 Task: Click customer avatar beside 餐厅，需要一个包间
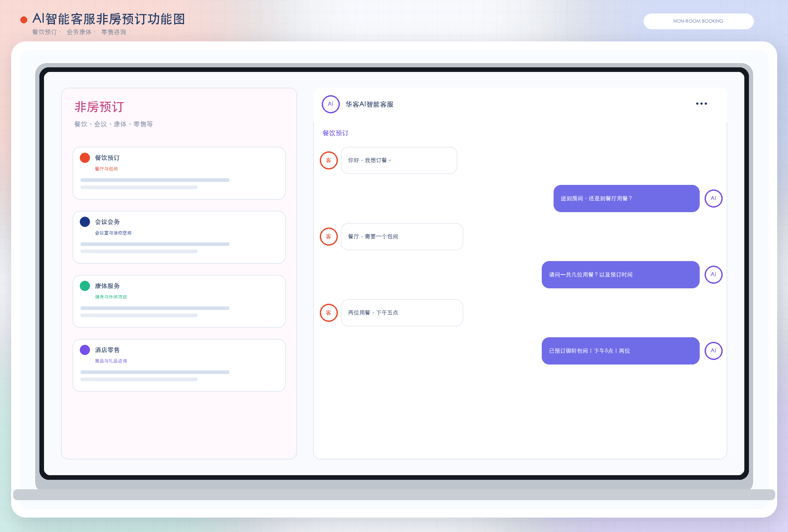click(329, 237)
